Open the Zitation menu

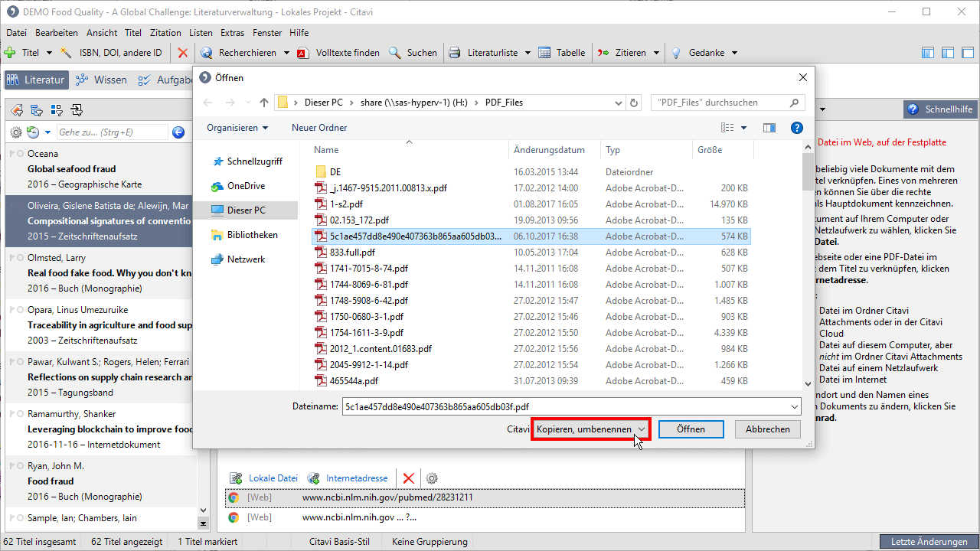coord(165,33)
